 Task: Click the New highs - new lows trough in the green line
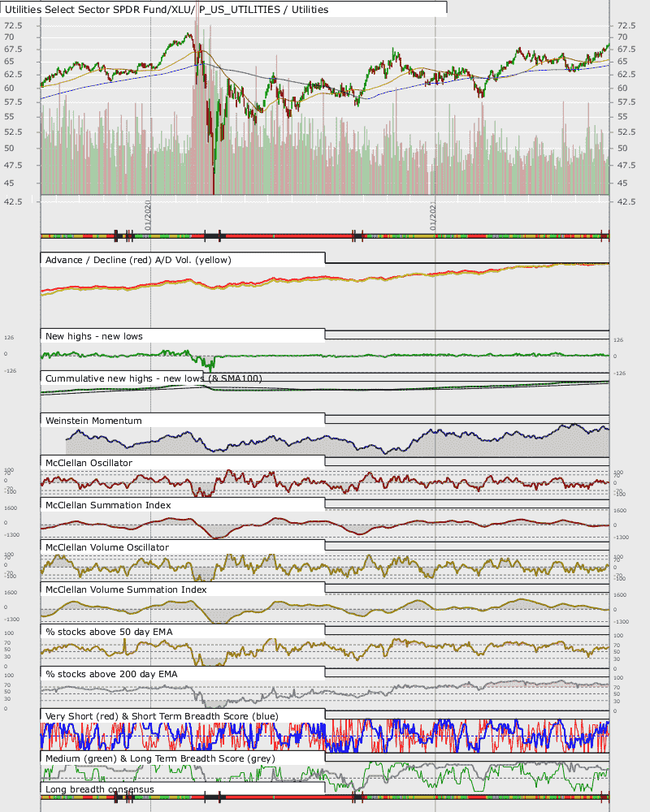(x=209, y=366)
